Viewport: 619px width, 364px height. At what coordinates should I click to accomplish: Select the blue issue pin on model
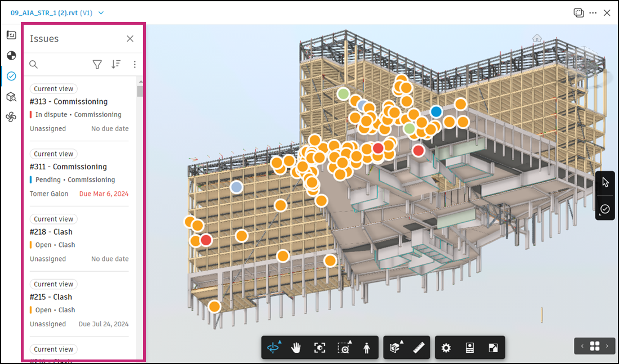coord(436,111)
